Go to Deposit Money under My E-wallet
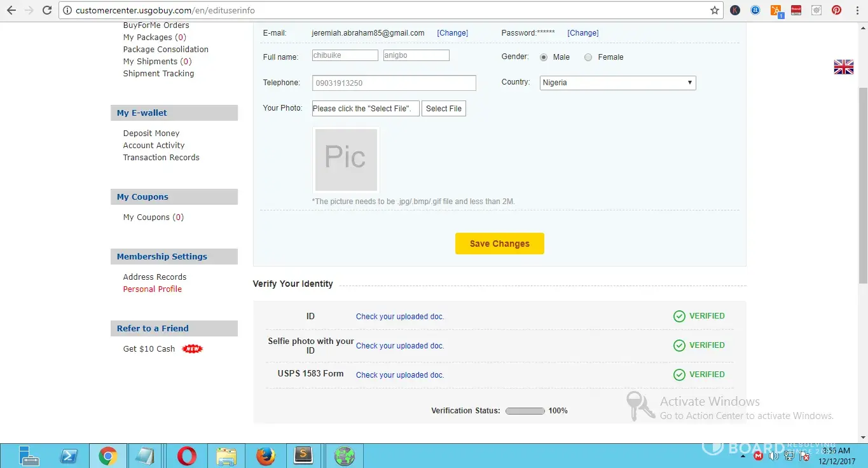Viewport: 868px width, 468px height. click(x=151, y=134)
